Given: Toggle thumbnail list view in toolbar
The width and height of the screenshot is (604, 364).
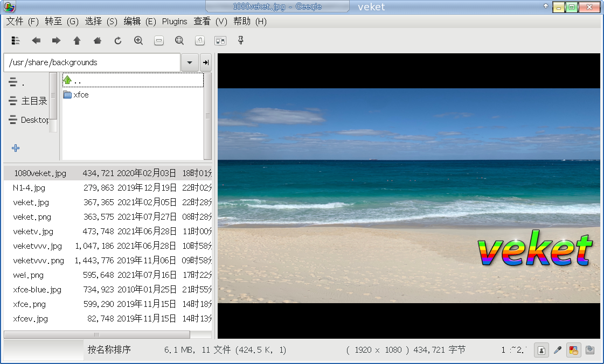Looking at the screenshot, I should tap(16, 40).
